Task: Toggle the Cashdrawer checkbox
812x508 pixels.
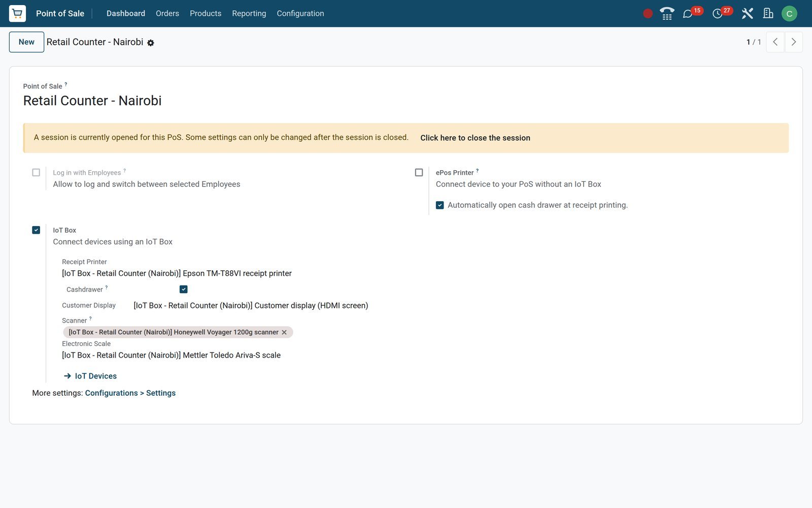Action: click(x=184, y=290)
